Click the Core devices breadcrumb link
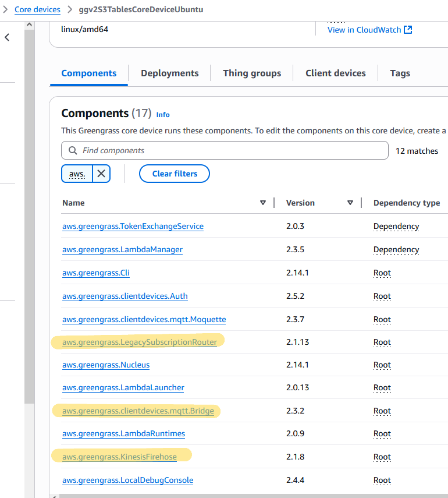448x498 pixels. point(37,9)
